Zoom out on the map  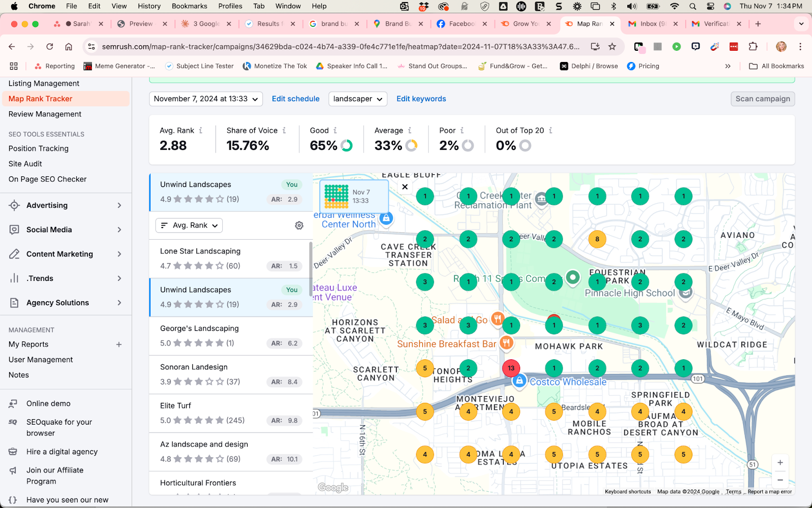tap(780, 480)
